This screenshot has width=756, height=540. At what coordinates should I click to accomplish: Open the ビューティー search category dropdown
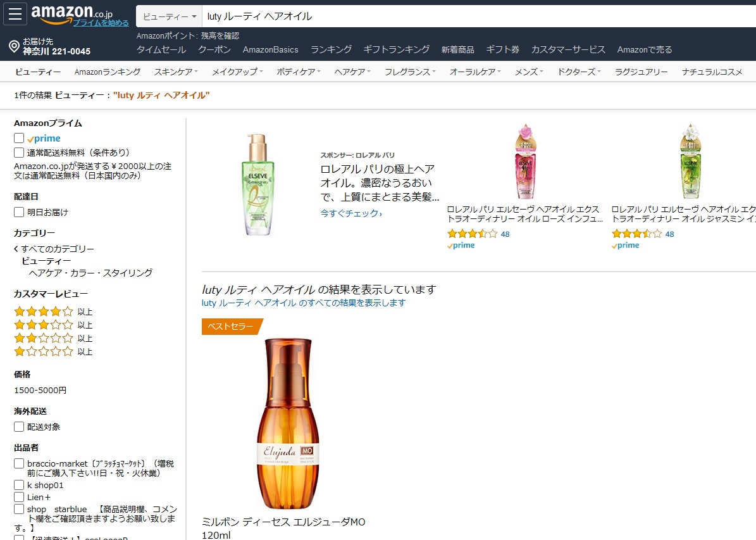point(170,16)
